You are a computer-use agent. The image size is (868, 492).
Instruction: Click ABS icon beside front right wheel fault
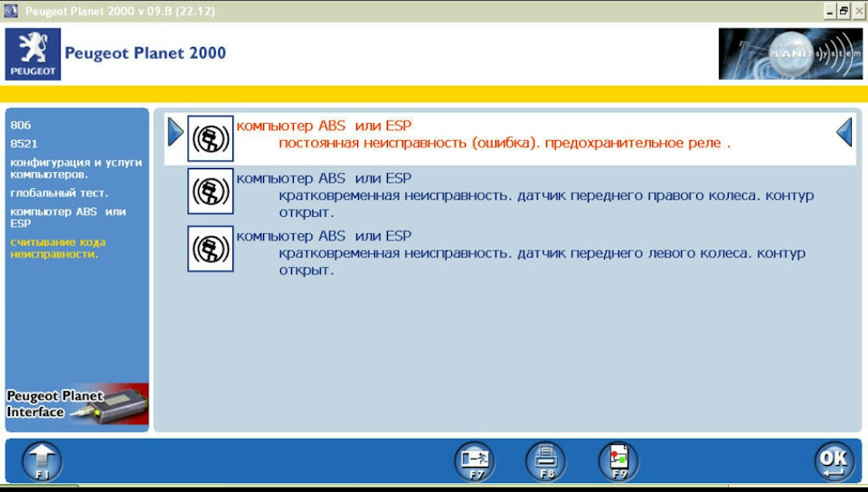point(211,191)
